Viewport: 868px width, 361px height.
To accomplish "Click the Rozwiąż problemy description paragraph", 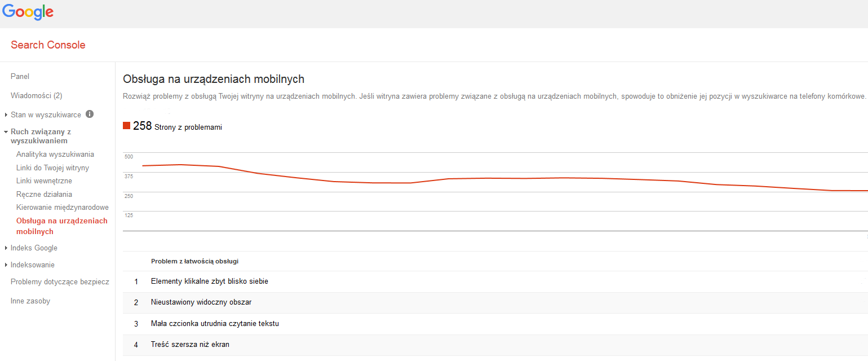I will (x=494, y=96).
